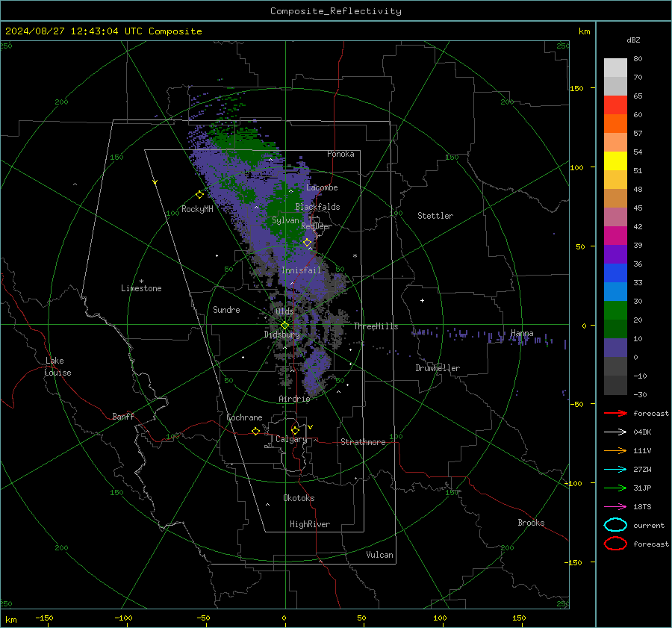Click the Okotoks town label

click(x=299, y=498)
